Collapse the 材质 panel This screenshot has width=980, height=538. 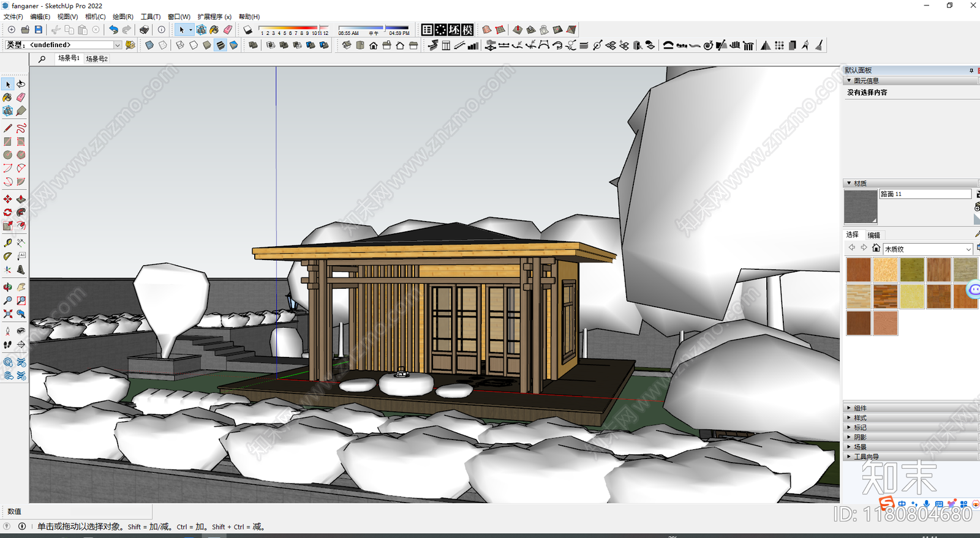pyautogui.click(x=849, y=183)
